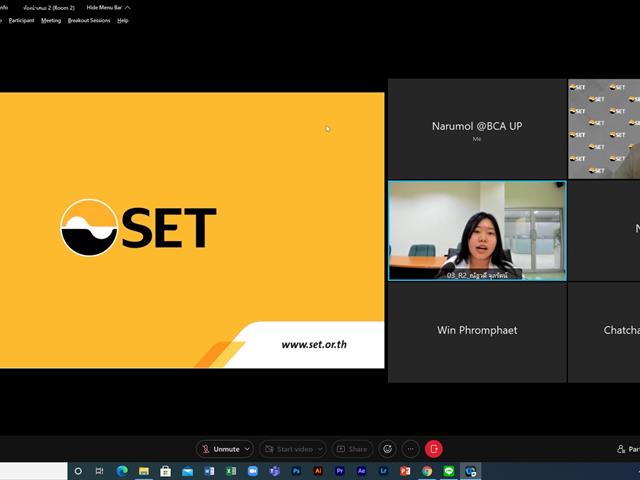The width and height of the screenshot is (640, 480).
Task: Click the Unmute button
Action: [x=224, y=449]
